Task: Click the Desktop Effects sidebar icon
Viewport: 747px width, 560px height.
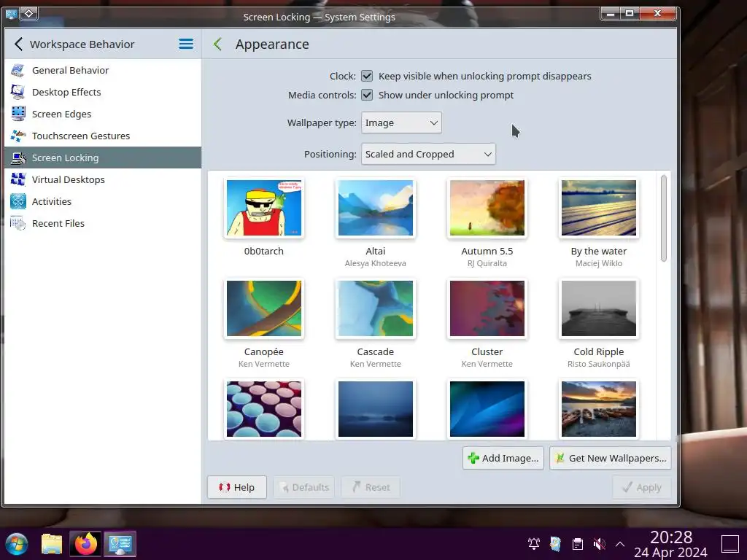Action: 18,93
